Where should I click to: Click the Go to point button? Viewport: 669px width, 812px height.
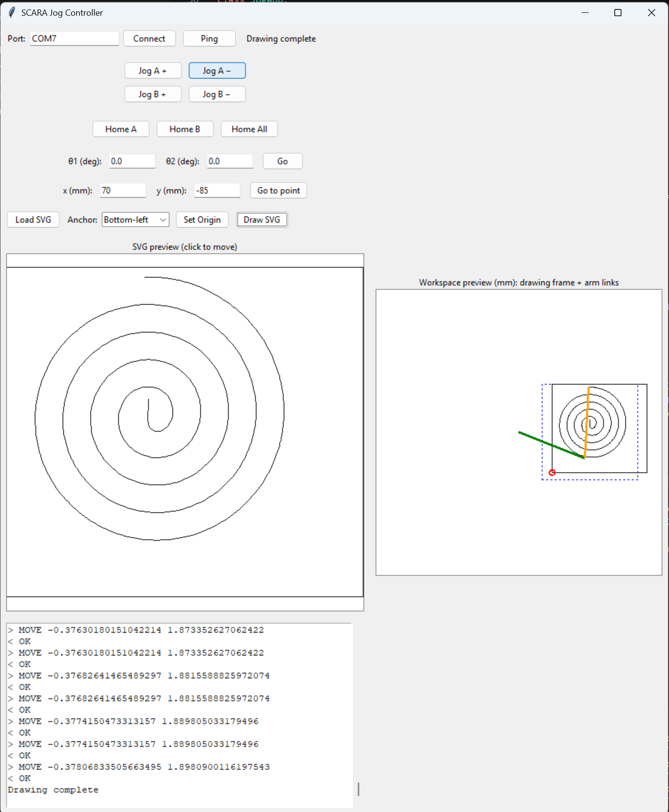coord(279,190)
